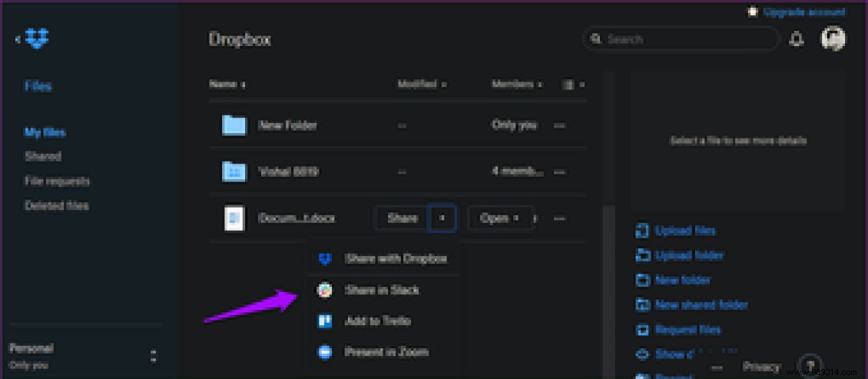Open the New Folder row name
This screenshot has width=868, height=379.
[x=287, y=126]
